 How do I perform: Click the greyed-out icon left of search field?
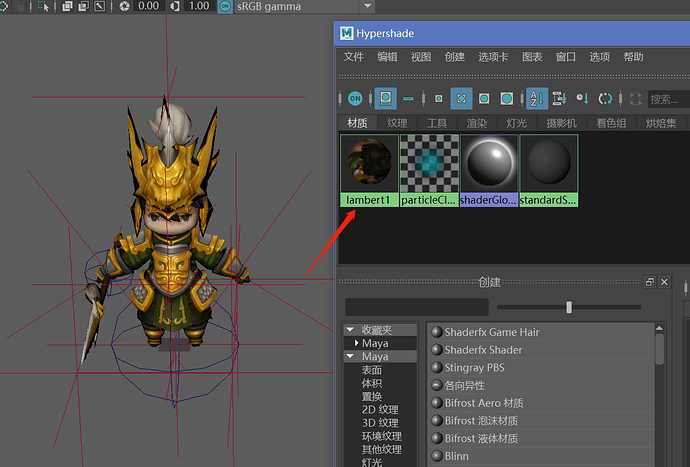pos(635,99)
